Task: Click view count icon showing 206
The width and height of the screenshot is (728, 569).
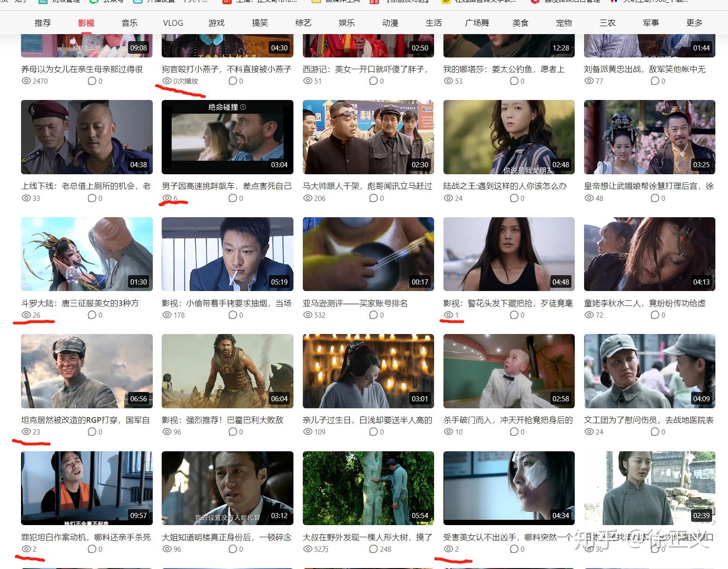Action: pyautogui.click(x=308, y=198)
